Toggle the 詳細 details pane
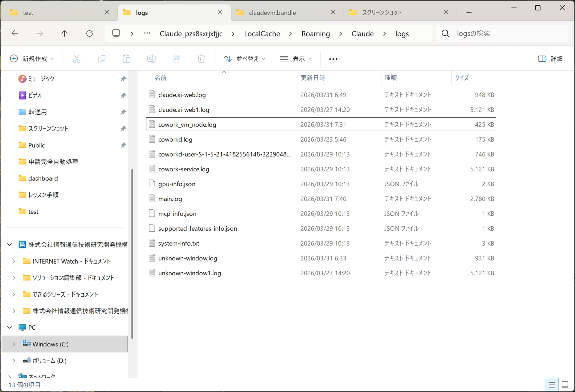 (x=550, y=59)
